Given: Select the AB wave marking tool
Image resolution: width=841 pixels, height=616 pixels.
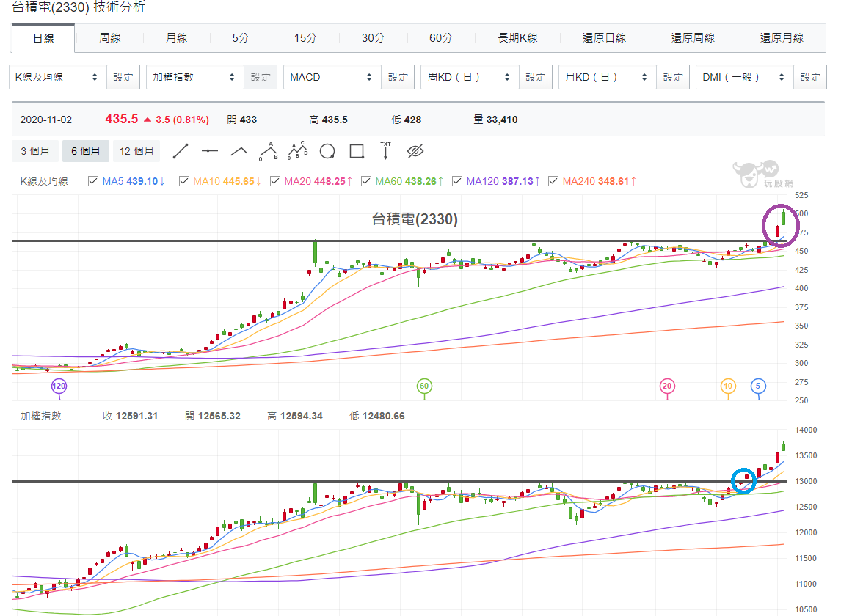Looking at the screenshot, I should [x=268, y=151].
